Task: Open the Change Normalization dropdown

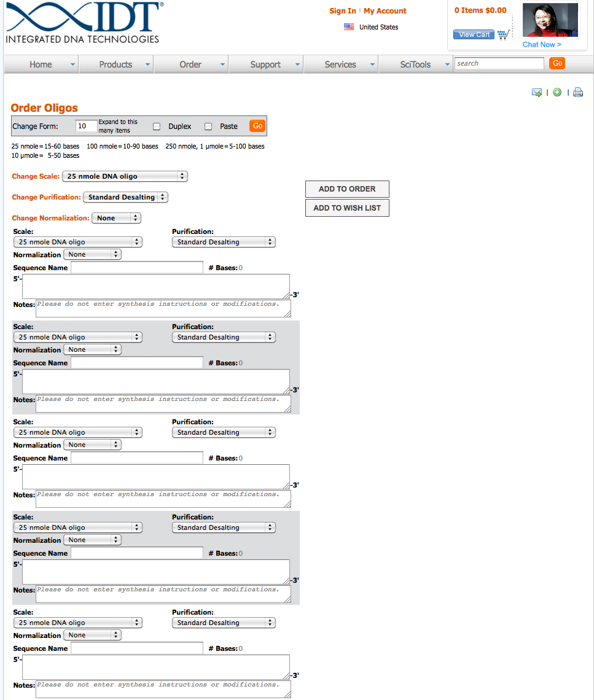Action: point(116,217)
